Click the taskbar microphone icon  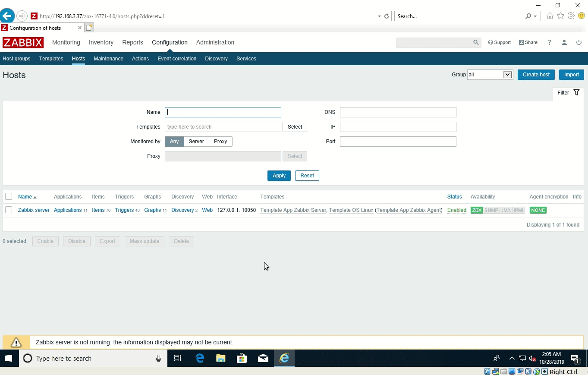click(x=158, y=358)
